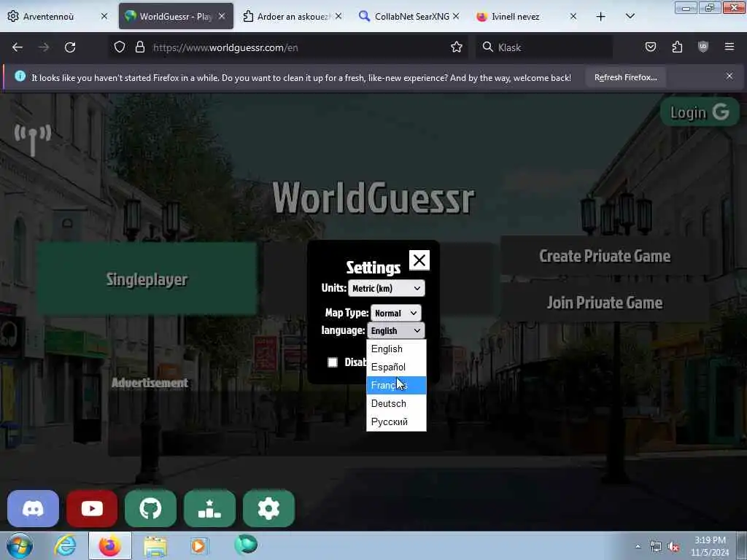Launch Internet Explorer from the taskbar
The width and height of the screenshot is (747, 560).
click(x=65, y=545)
